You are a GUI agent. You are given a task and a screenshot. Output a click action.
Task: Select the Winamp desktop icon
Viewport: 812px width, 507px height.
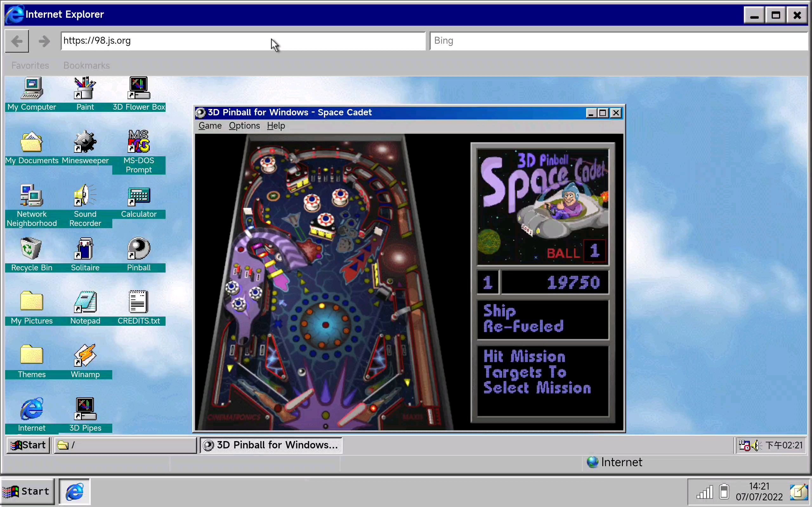pos(85,356)
